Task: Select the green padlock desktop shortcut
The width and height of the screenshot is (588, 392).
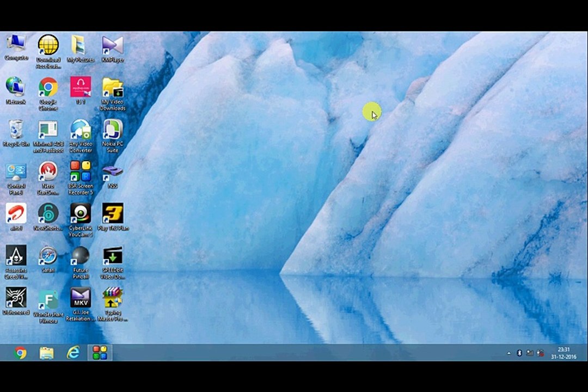Action: [x=48, y=217]
